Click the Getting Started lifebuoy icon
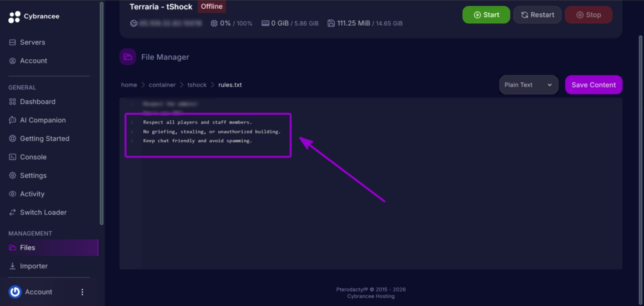This screenshot has width=644, height=306. (13, 139)
